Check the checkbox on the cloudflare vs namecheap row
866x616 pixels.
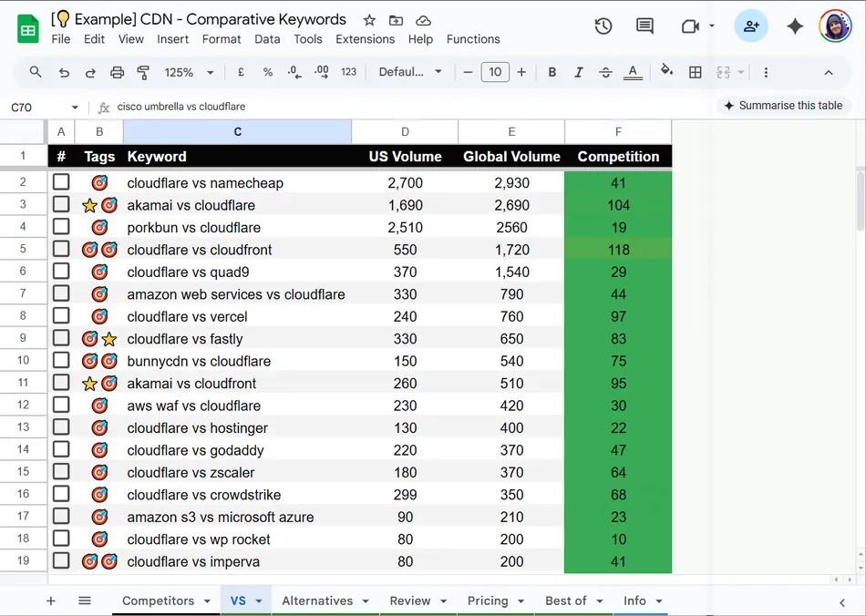(60, 183)
